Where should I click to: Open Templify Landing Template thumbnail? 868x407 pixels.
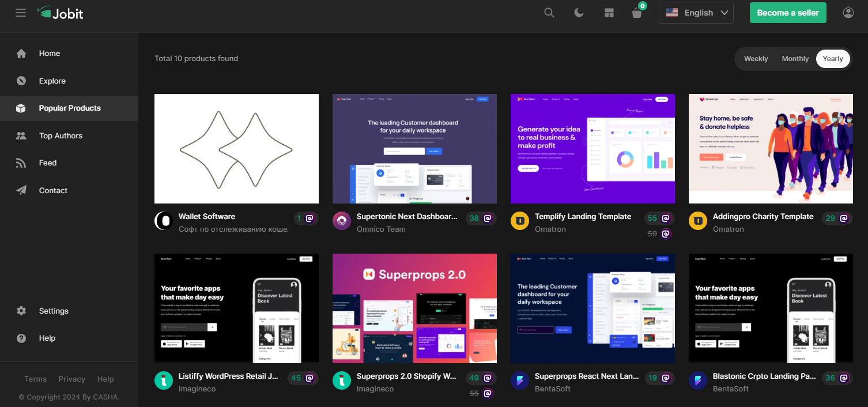592,149
